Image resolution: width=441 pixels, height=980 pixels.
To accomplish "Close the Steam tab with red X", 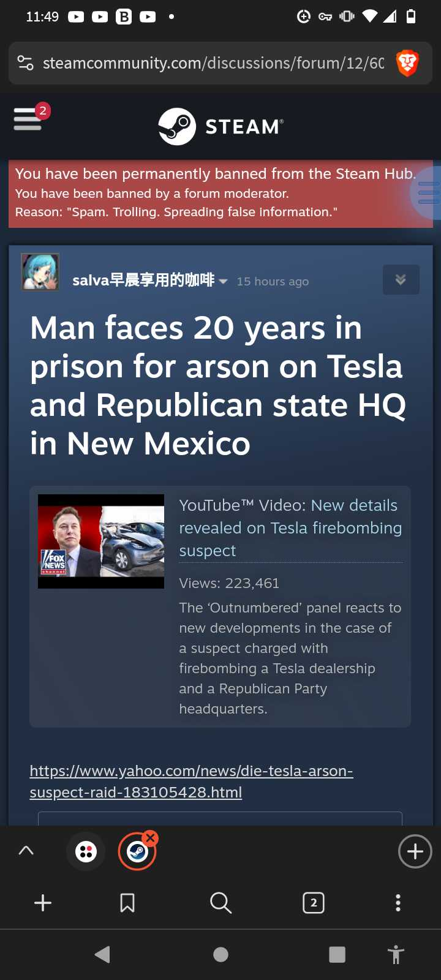I will click(x=150, y=837).
